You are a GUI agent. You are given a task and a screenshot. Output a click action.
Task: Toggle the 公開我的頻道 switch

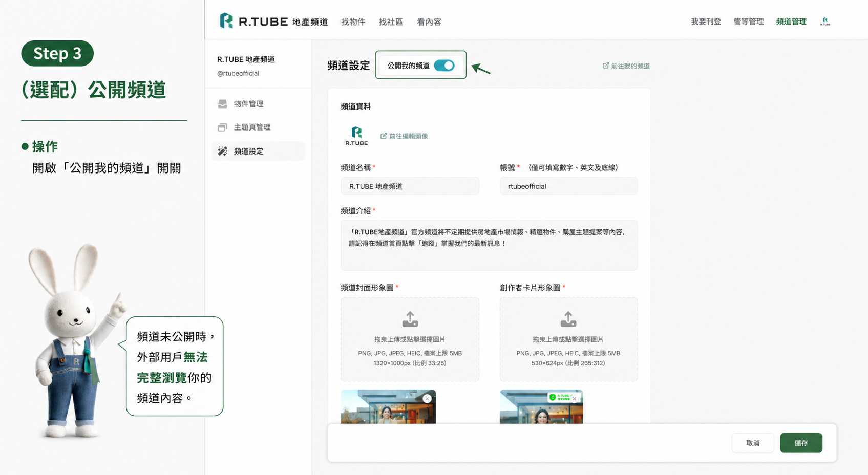coord(444,66)
